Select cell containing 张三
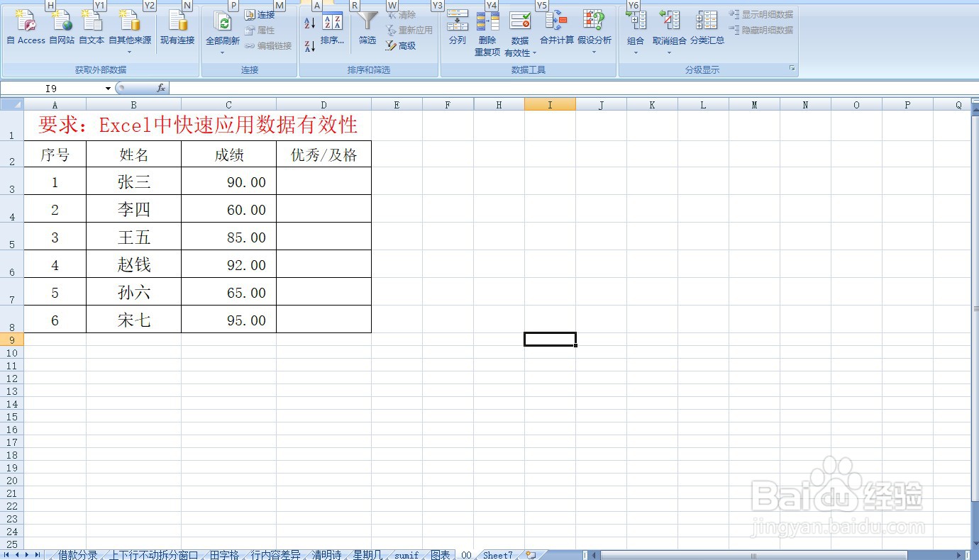 (134, 181)
